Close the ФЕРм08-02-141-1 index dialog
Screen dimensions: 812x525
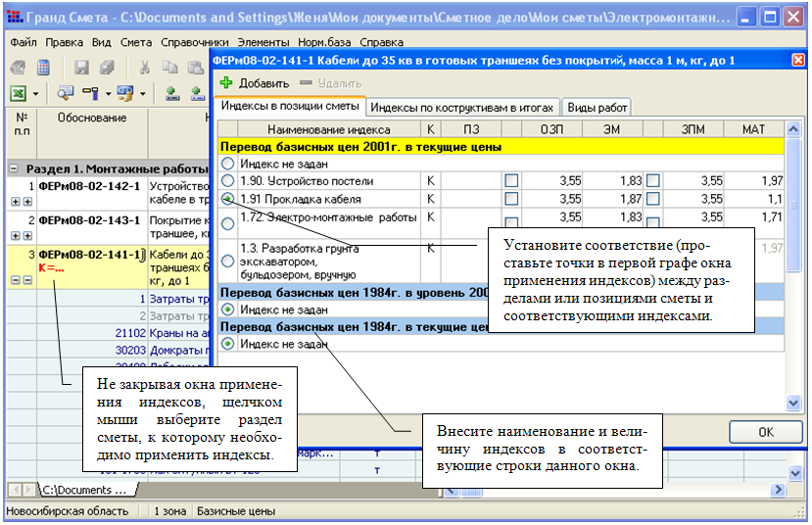(x=798, y=60)
